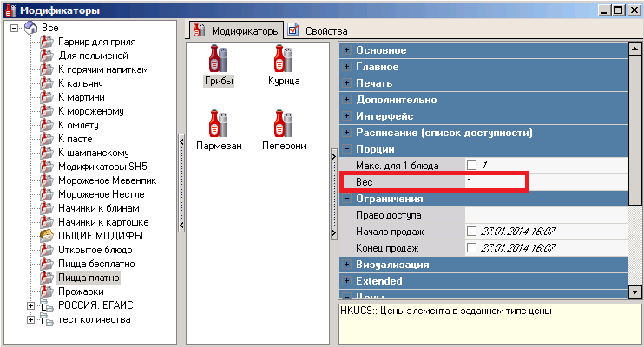Image resolution: width=644 pixels, height=347 pixels.
Task: Select Пицца бесплатно in the tree
Action: [x=95, y=264]
